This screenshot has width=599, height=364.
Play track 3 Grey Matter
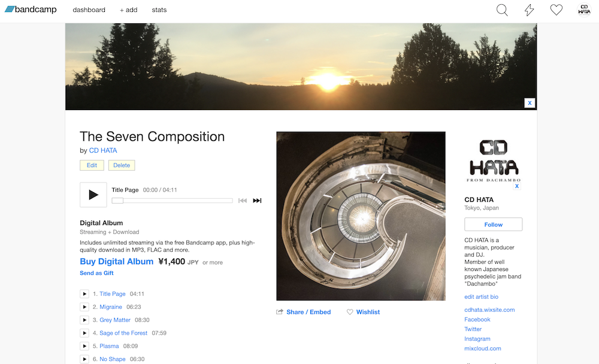(84, 320)
